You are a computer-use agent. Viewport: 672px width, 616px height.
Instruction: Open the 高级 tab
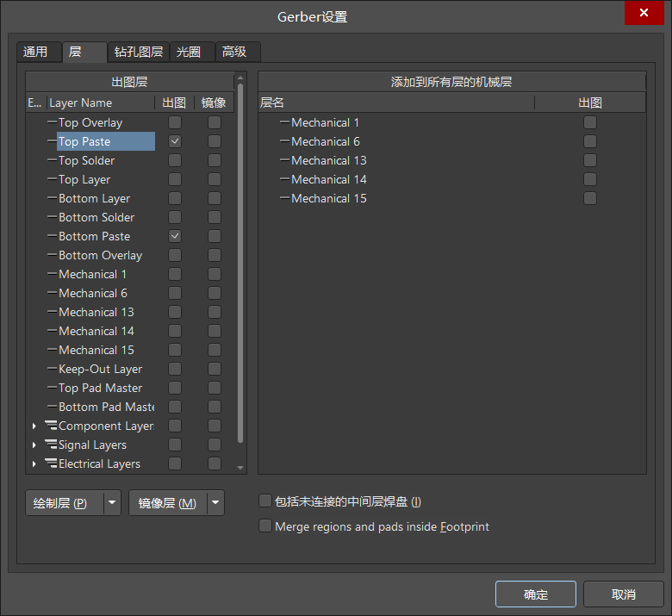[x=234, y=52]
